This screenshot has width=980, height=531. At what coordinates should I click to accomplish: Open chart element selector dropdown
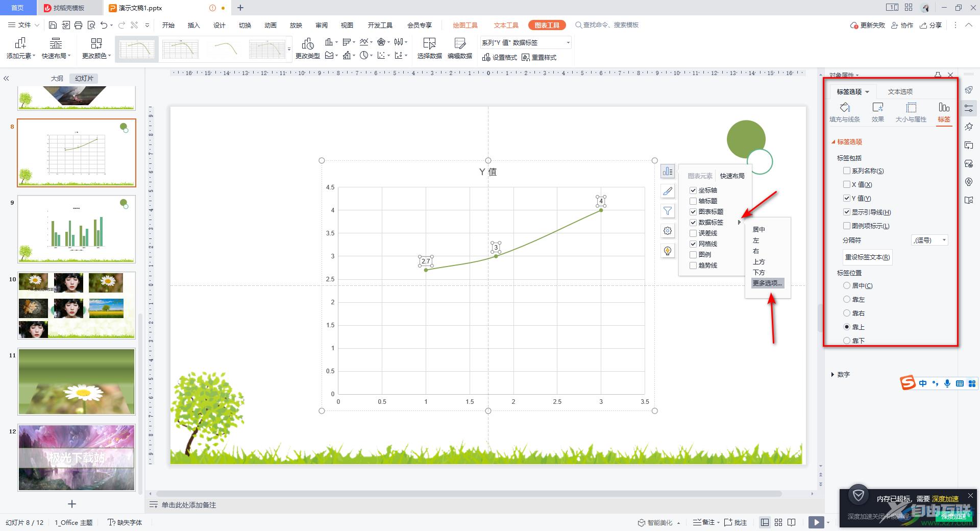(525, 43)
